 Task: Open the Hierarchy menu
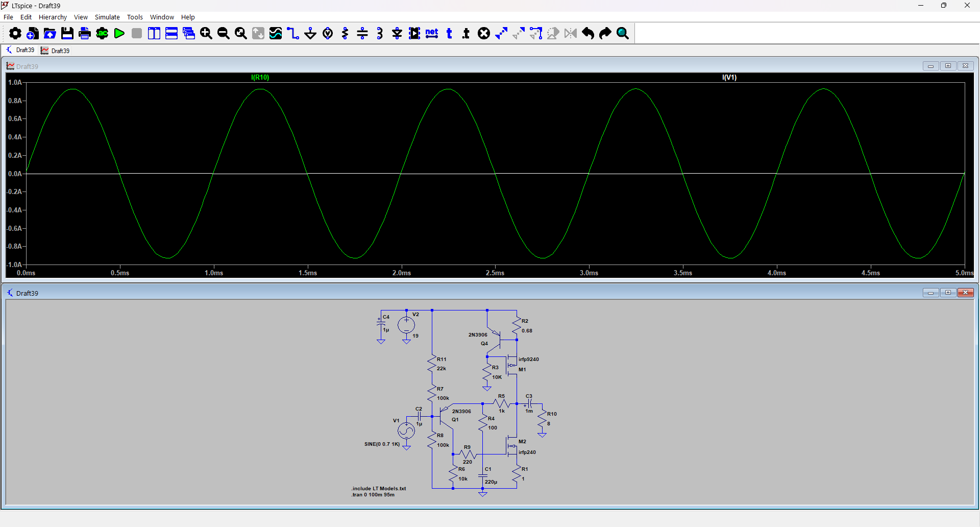tap(53, 17)
